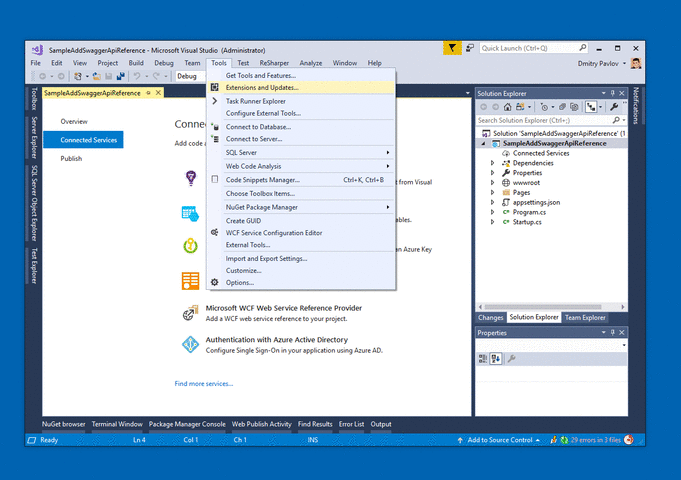Click the Notifications side tab
The width and height of the screenshot is (681, 480).
point(636,106)
